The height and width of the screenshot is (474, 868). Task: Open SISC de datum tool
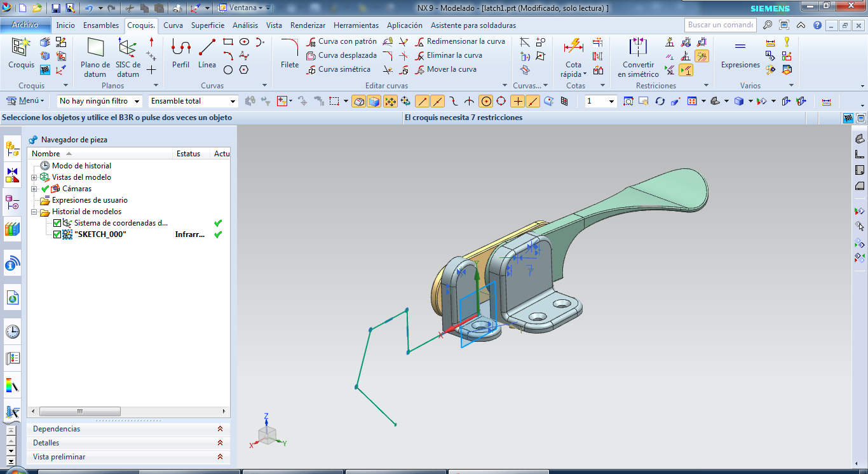[x=128, y=57]
